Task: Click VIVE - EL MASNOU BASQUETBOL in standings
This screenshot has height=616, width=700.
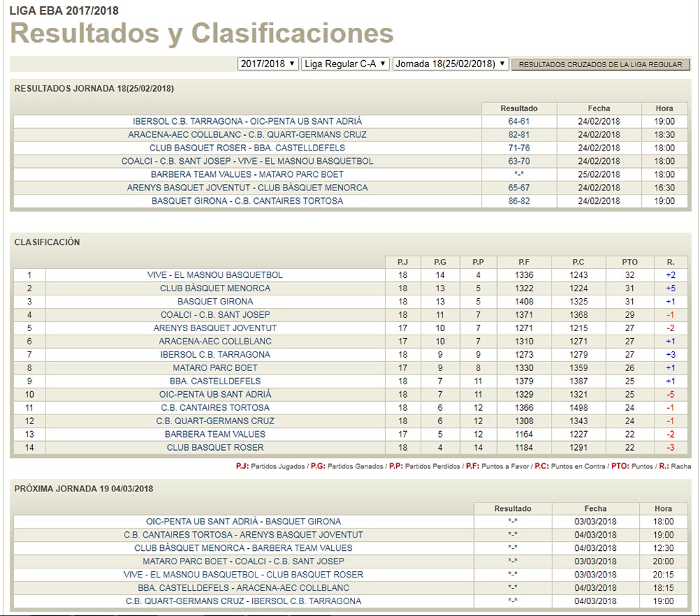Action: click(x=212, y=275)
